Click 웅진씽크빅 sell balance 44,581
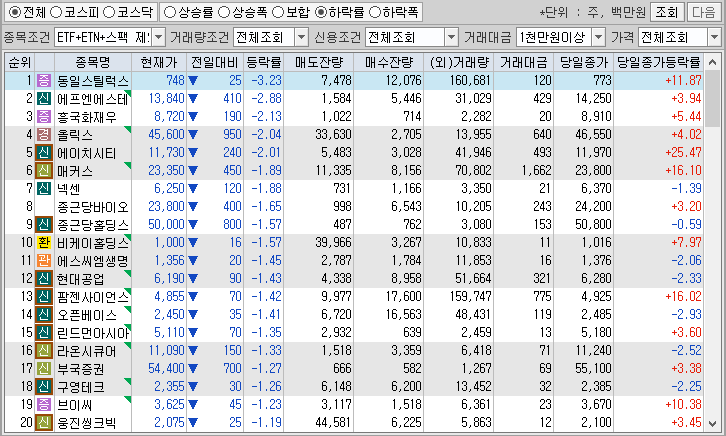The image size is (726, 436). pyautogui.click(x=333, y=423)
